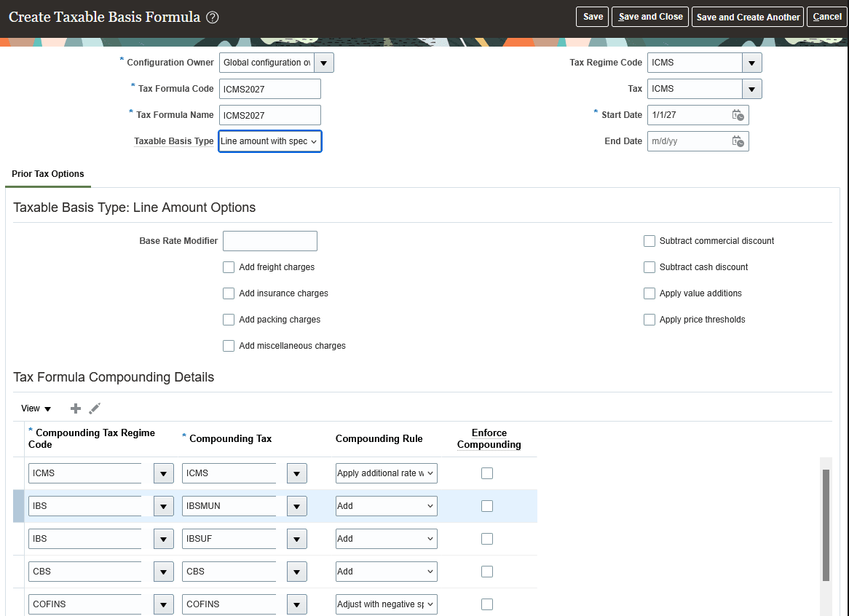Switch to the Prior Tax Options tab
The image size is (849, 616).
coord(47,174)
